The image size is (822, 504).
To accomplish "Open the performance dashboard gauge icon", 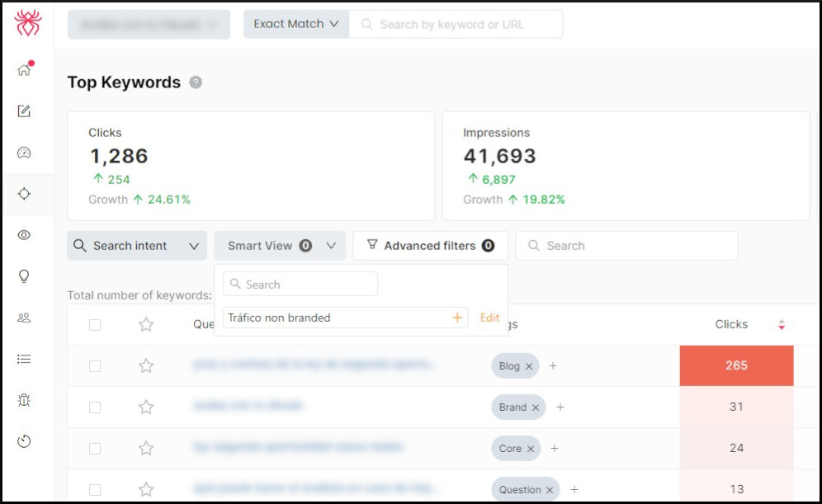I will click(x=25, y=153).
